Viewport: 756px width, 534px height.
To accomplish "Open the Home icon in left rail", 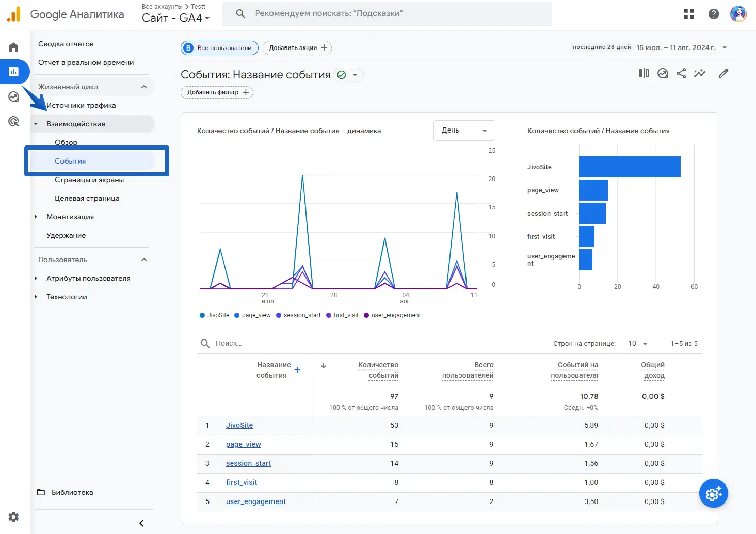I will 14,47.
